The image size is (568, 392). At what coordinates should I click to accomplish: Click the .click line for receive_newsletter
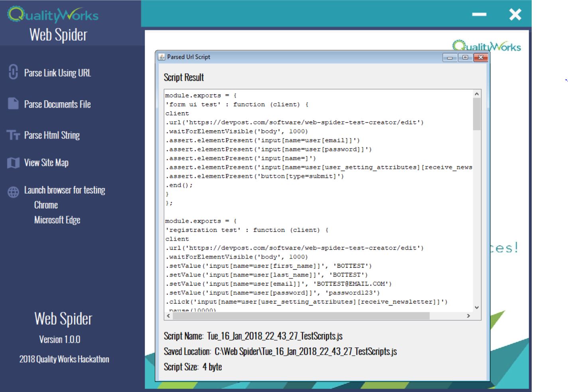306,302
